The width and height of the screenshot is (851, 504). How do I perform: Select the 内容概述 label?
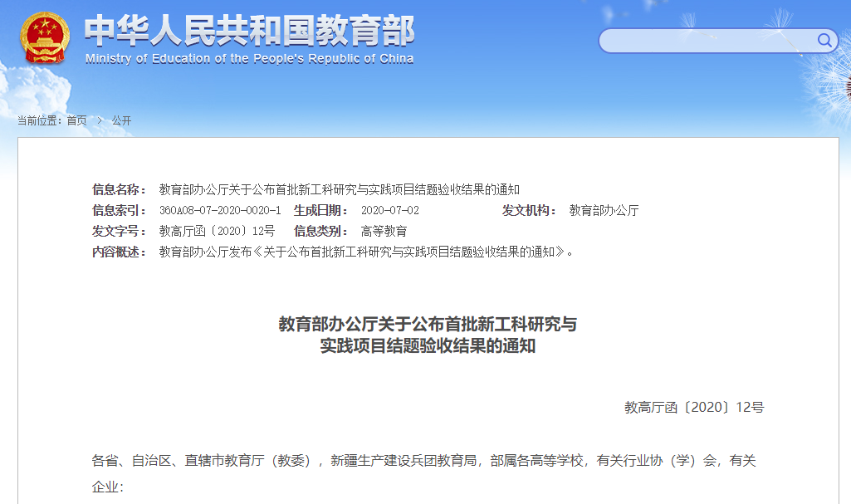[x=119, y=252]
